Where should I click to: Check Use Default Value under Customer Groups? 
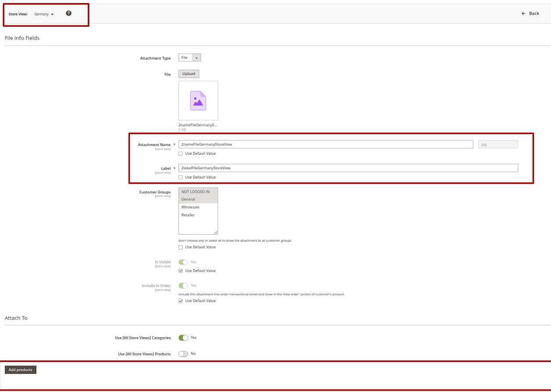click(x=181, y=247)
